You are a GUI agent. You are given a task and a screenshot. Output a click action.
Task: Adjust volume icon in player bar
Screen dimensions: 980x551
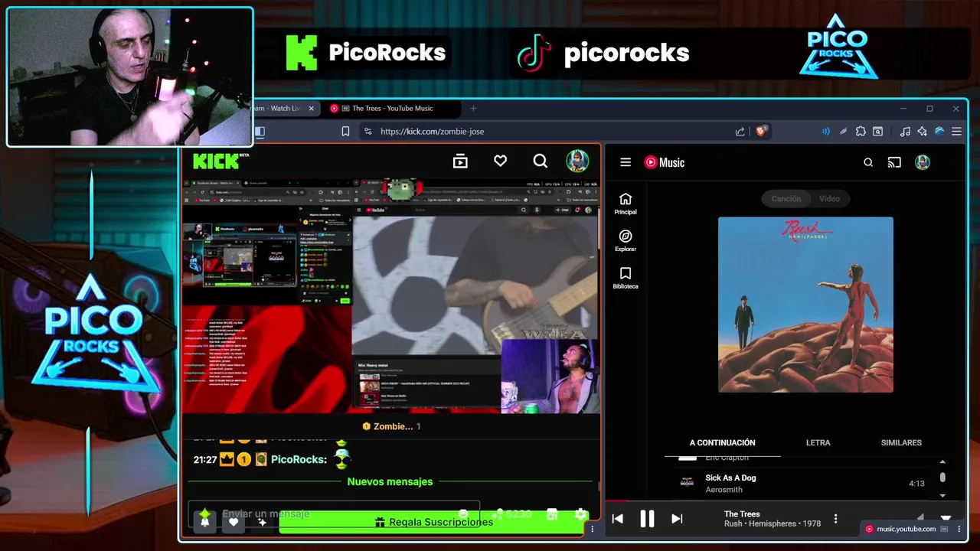[920, 518]
